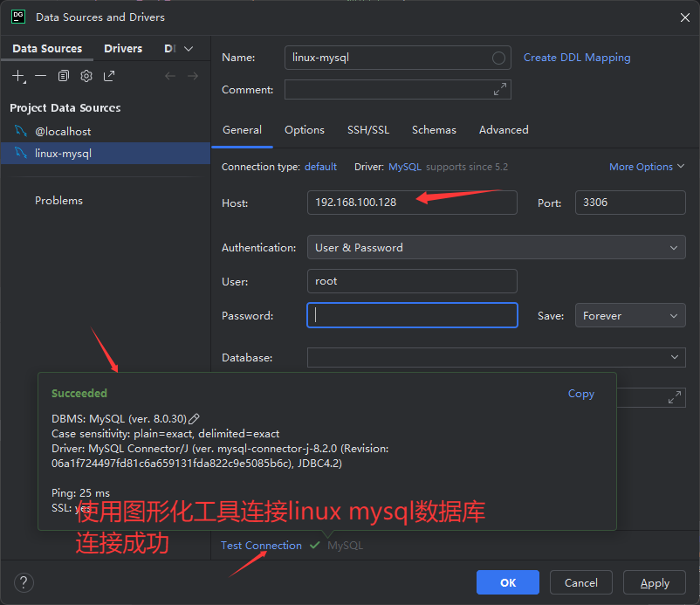
Task: Navigate forward with right arrow icon
Action: coord(193,76)
